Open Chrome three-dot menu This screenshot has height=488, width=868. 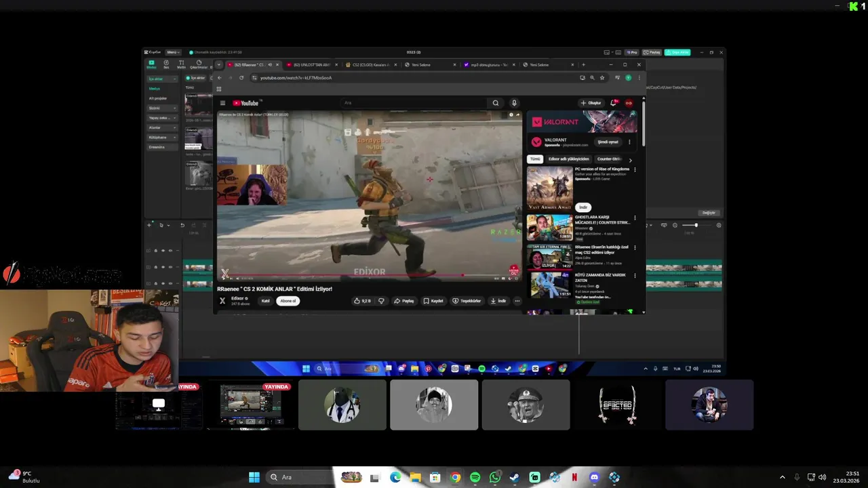(639, 78)
